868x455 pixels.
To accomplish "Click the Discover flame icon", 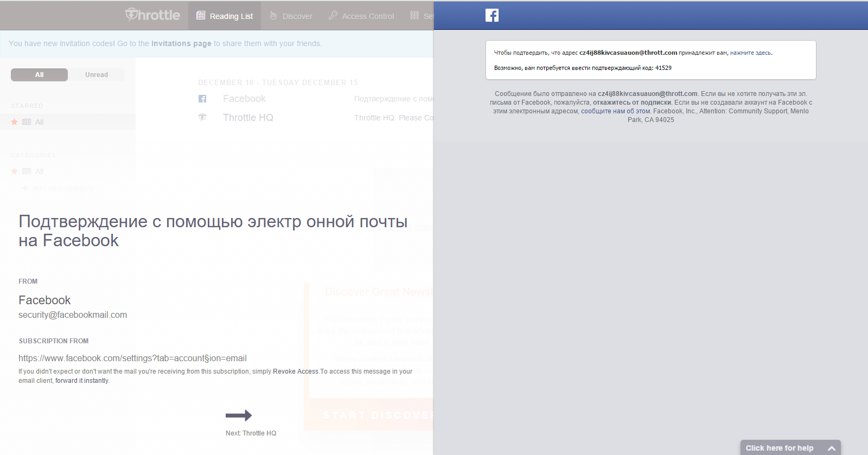I will click(273, 16).
